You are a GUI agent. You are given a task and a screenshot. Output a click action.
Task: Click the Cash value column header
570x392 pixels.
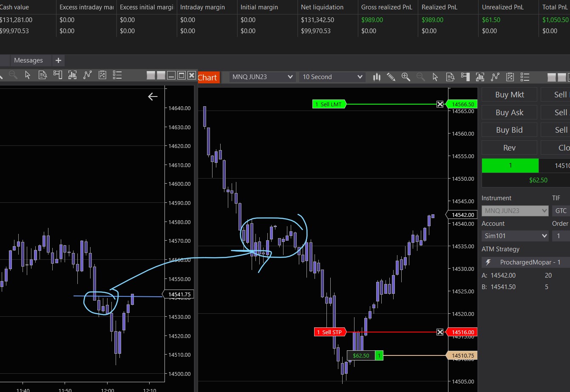coord(14,7)
